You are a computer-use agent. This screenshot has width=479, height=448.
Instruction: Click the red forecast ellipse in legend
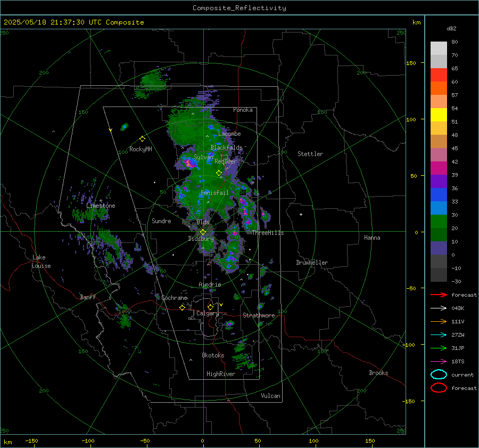coord(439,388)
